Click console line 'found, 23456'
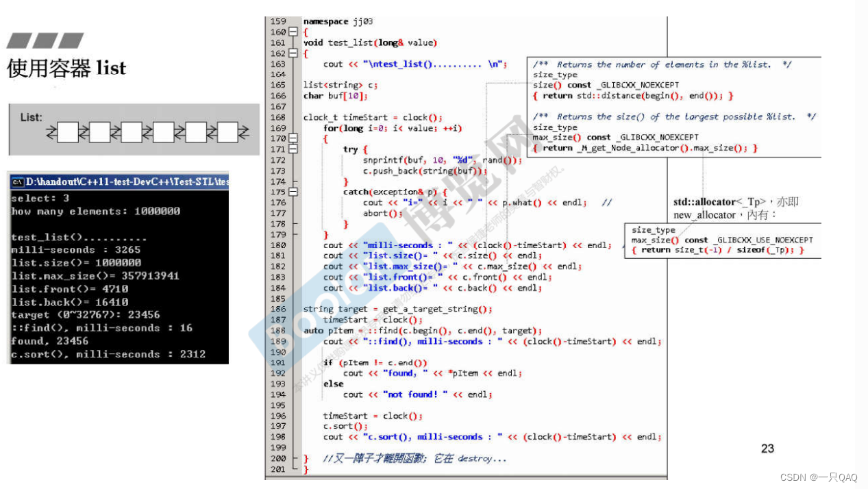Image resolution: width=868 pixels, height=489 pixels. [49, 341]
